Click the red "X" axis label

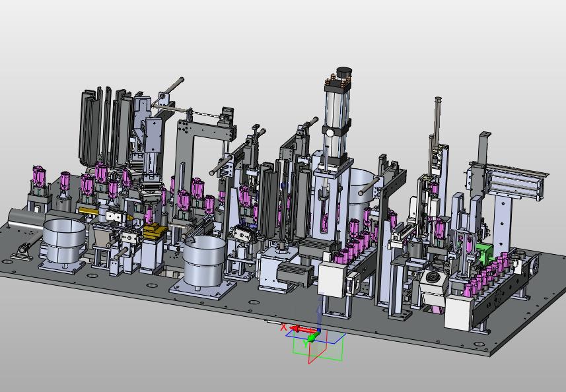tap(283, 327)
